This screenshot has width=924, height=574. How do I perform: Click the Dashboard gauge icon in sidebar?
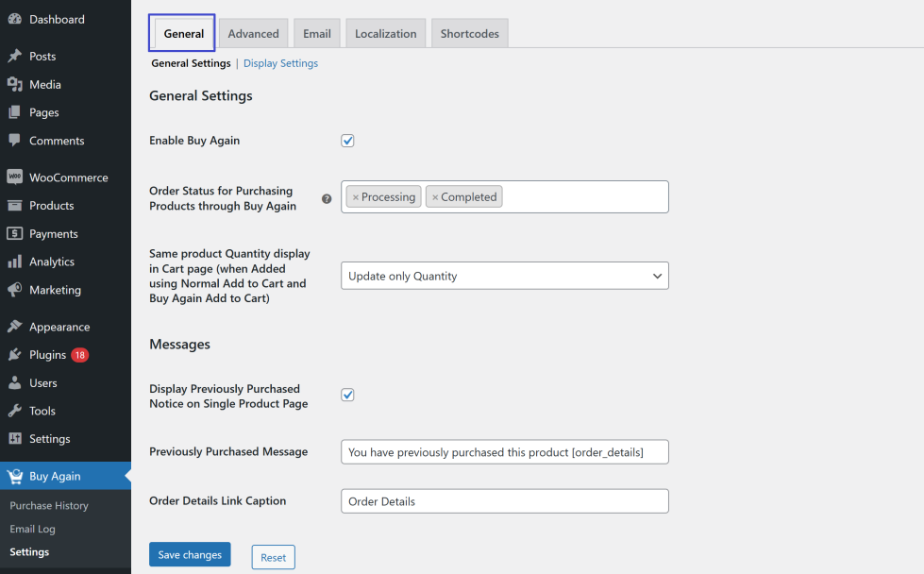pyautogui.click(x=14, y=19)
